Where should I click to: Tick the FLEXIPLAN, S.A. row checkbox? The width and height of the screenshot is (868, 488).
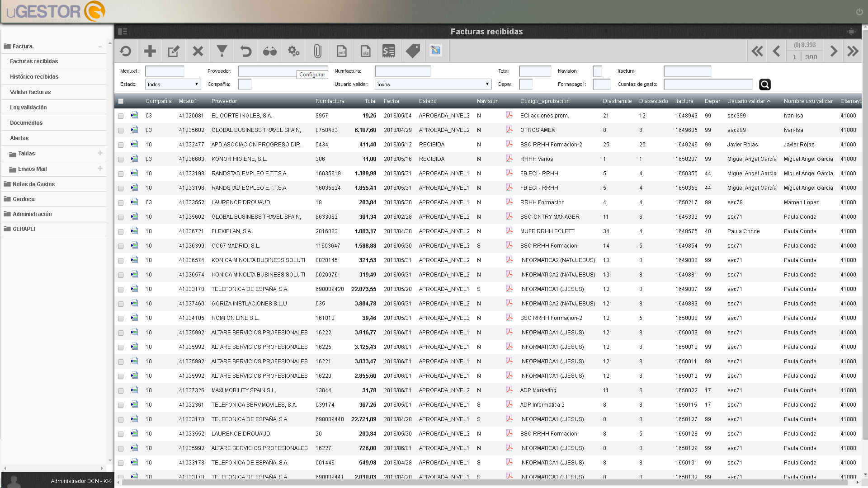(121, 232)
